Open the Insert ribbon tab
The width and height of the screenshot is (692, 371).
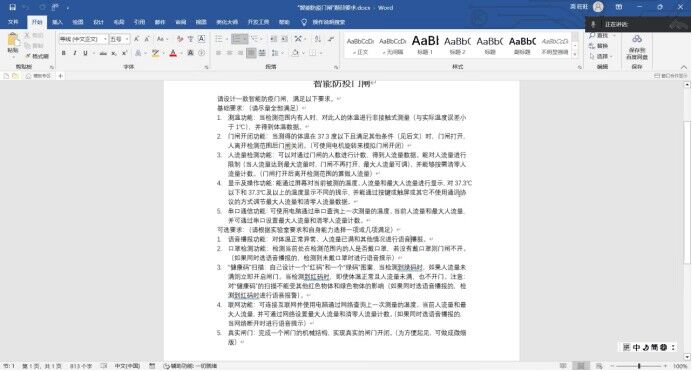point(57,22)
